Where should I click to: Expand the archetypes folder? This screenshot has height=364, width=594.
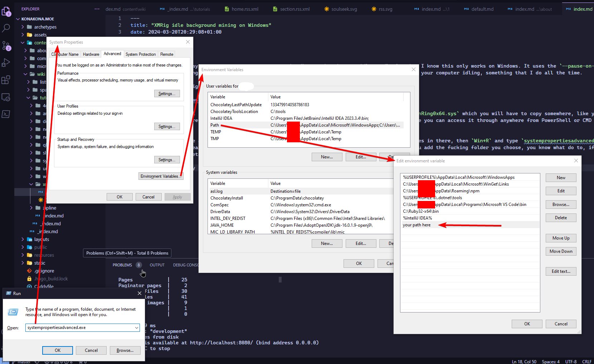23,27
